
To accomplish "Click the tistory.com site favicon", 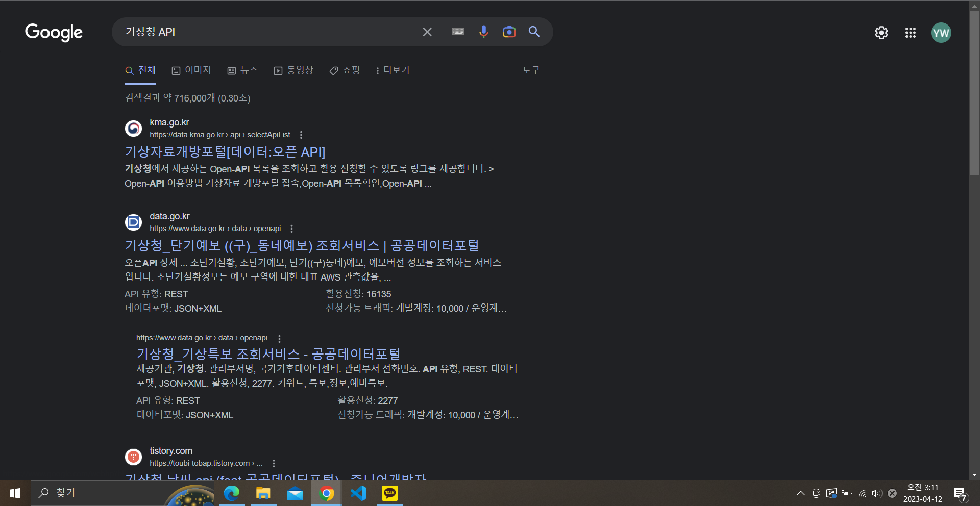I will point(134,457).
